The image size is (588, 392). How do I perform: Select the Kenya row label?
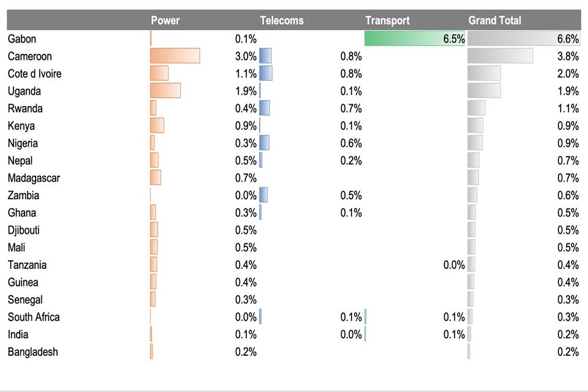(x=21, y=126)
